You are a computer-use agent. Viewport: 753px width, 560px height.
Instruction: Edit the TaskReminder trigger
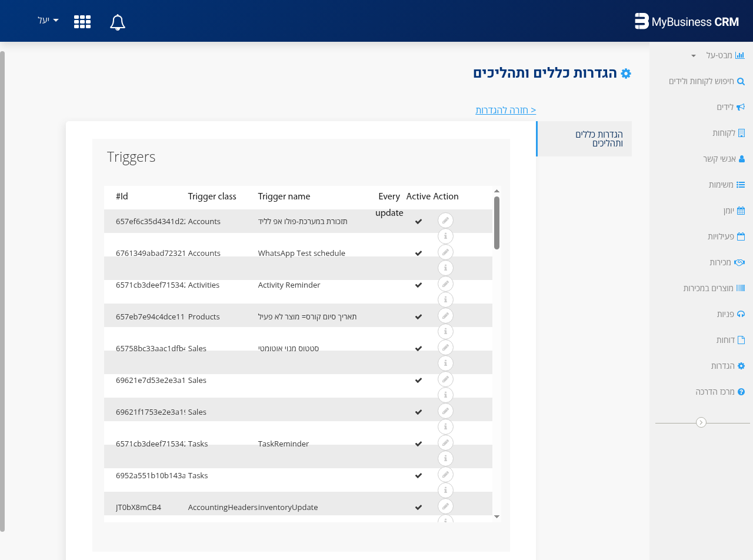point(445,443)
